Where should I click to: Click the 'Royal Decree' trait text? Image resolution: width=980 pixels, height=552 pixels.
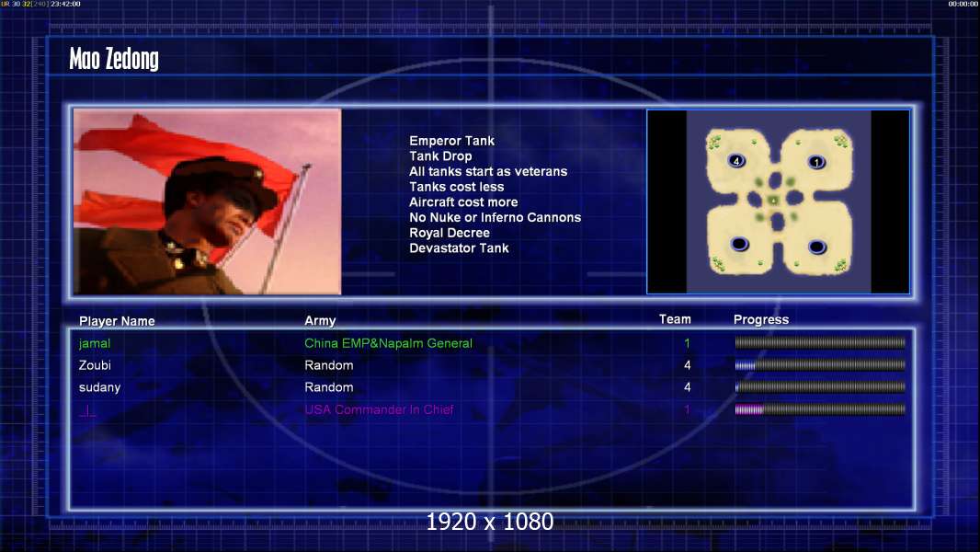tap(450, 233)
